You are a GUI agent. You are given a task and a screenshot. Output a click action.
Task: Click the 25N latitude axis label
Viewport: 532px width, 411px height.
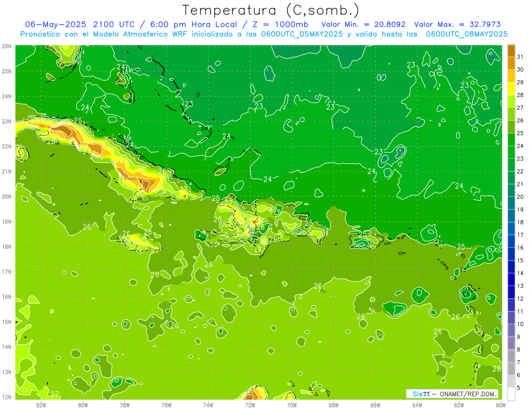point(7,71)
